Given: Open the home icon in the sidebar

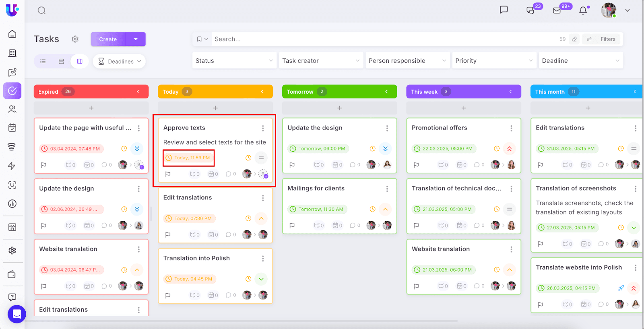Looking at the screenshot, I should (x=12, y=34).
